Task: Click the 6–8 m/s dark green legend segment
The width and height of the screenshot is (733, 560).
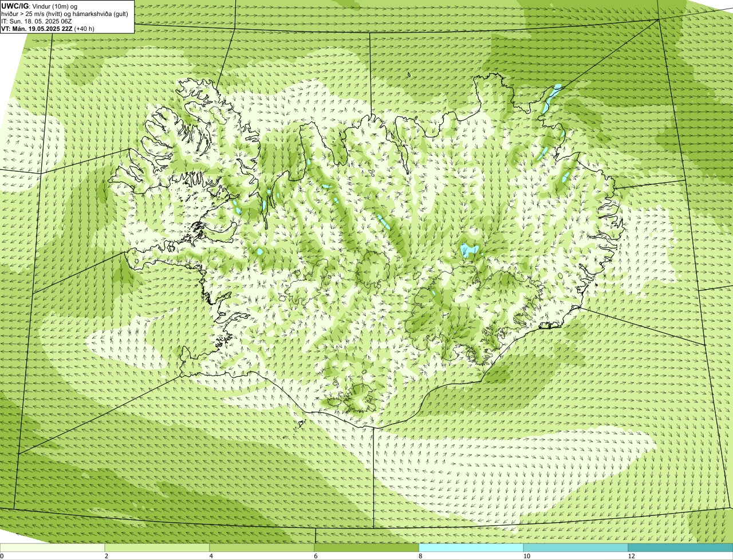Action: (x=366, y=547)
